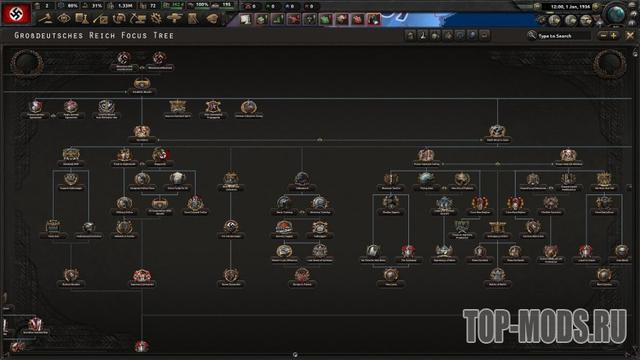Select the white paper alert icon
This screenshot has width=640, height=360.
point(245,19)
